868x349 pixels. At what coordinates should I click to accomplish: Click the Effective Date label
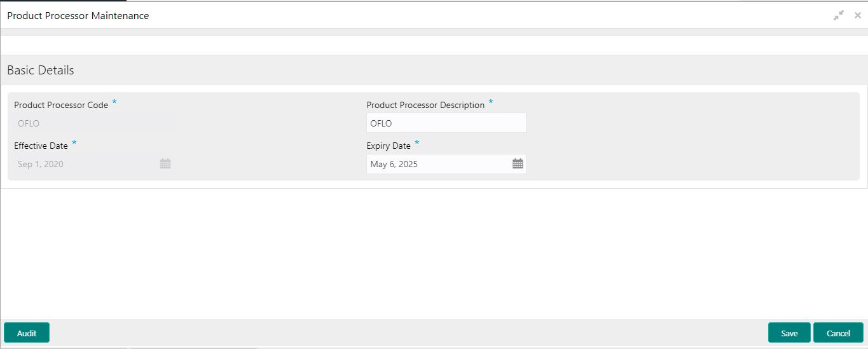(x=41, y=146)
